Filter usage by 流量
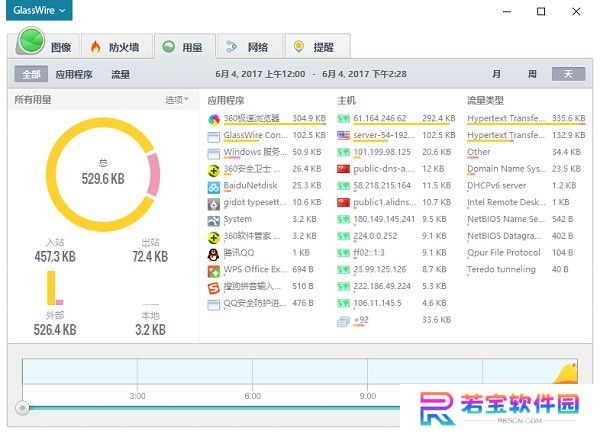600x434 pixels. (121, 74)
